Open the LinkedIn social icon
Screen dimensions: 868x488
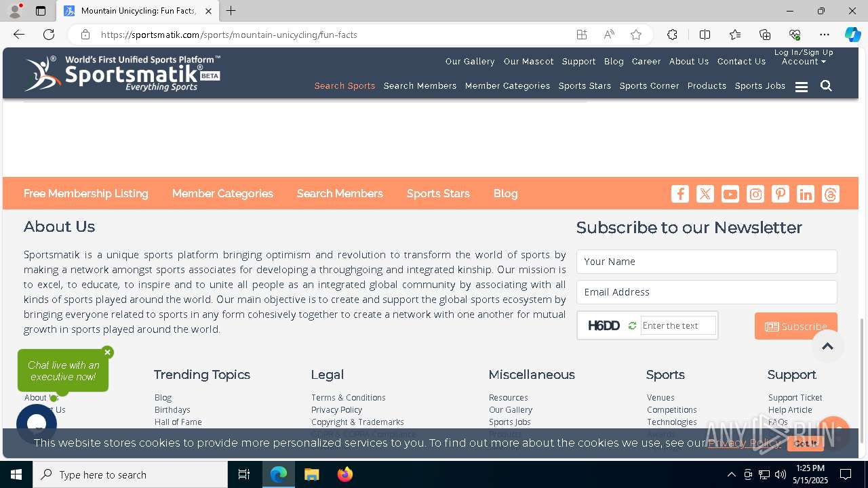click(806, 194)
